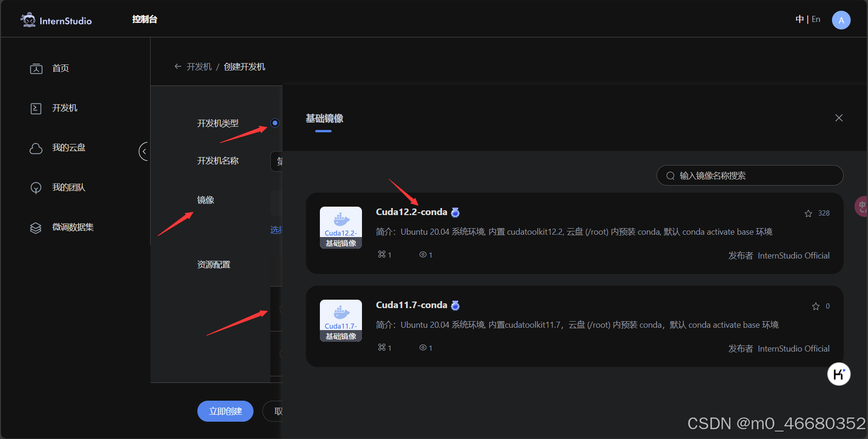
Task: Switch language to En
Action: 816,19
